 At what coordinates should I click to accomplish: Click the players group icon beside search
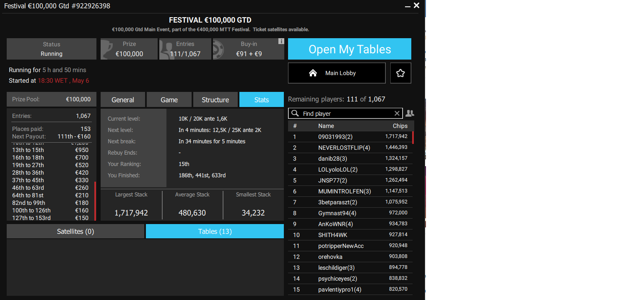[410, 113]
